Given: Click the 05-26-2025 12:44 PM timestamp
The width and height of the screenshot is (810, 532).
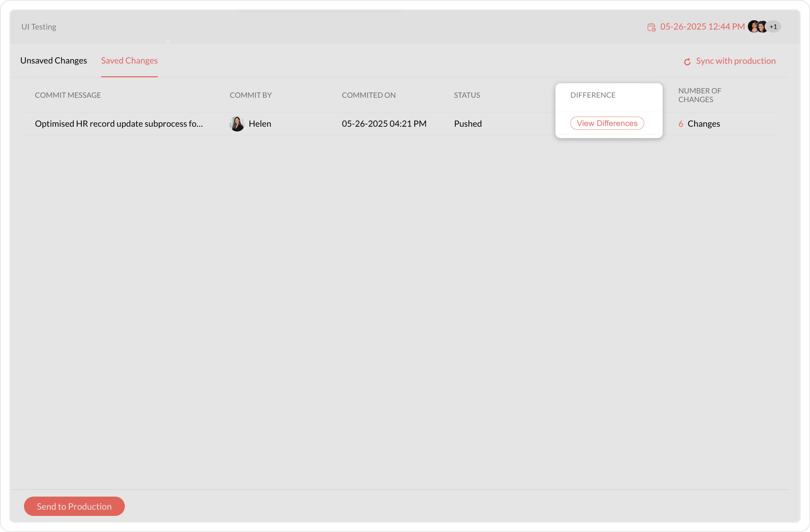Looking at the screenshot, I should 702,27.
